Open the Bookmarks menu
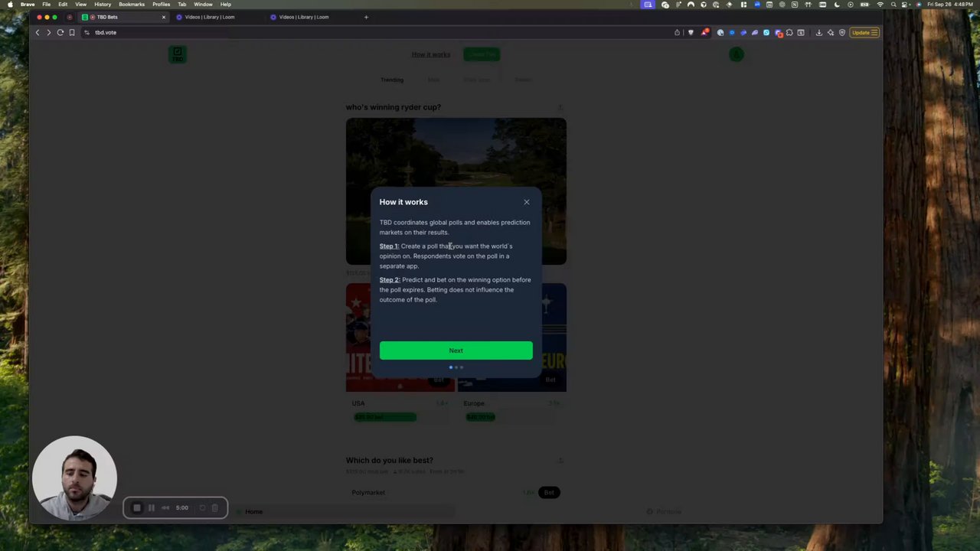 (132, 5)
